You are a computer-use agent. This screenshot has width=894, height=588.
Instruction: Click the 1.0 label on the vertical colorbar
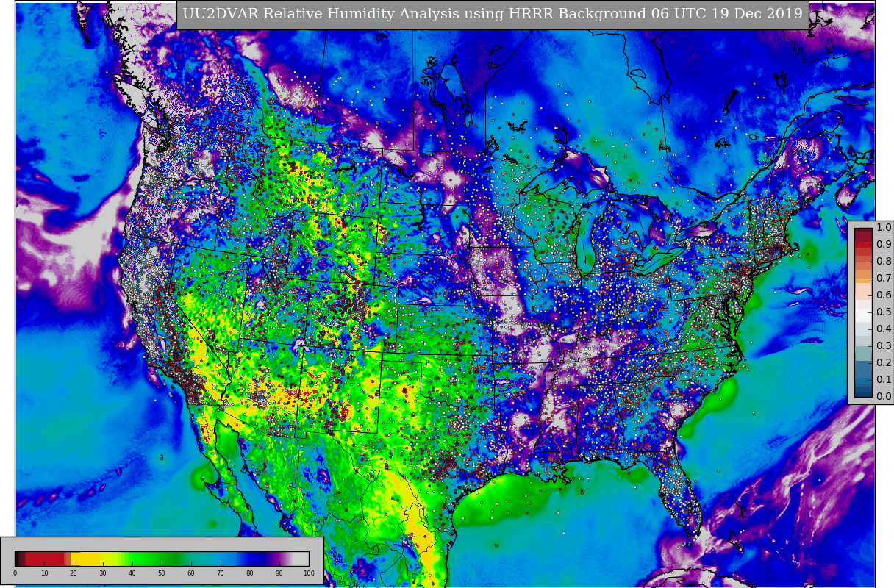click(x=884, y=228)
